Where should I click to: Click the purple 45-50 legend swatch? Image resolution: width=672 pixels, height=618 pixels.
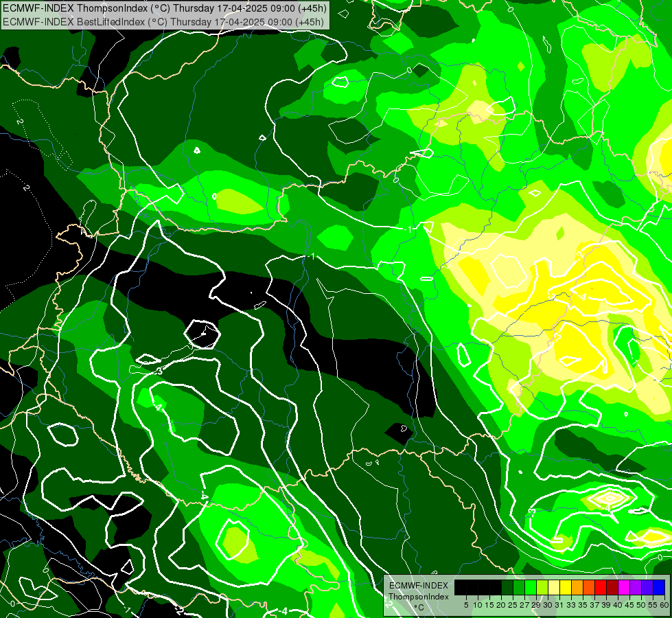pos(636,587)
